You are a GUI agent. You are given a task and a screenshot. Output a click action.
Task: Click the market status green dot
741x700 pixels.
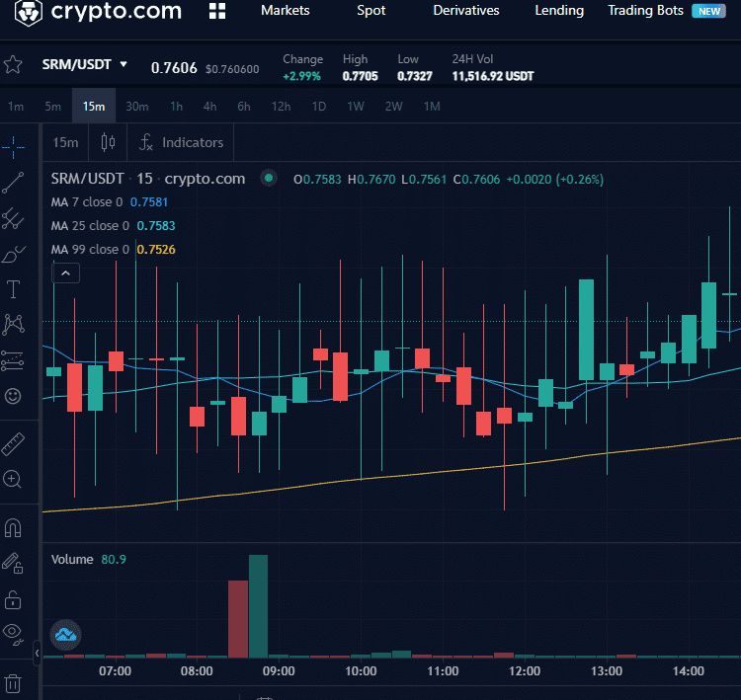pos(269,178)
